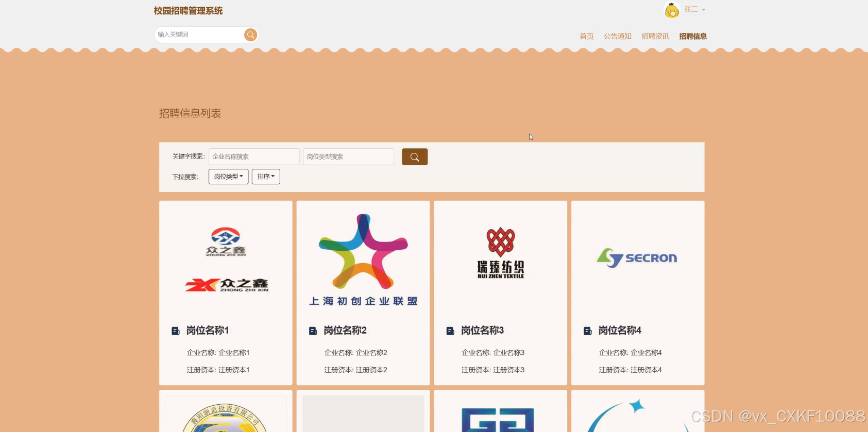The height and width of the screenshot is (432, 868).
Task: Click the text 企业名称: 企业名称3
Action: pos(493,353)
